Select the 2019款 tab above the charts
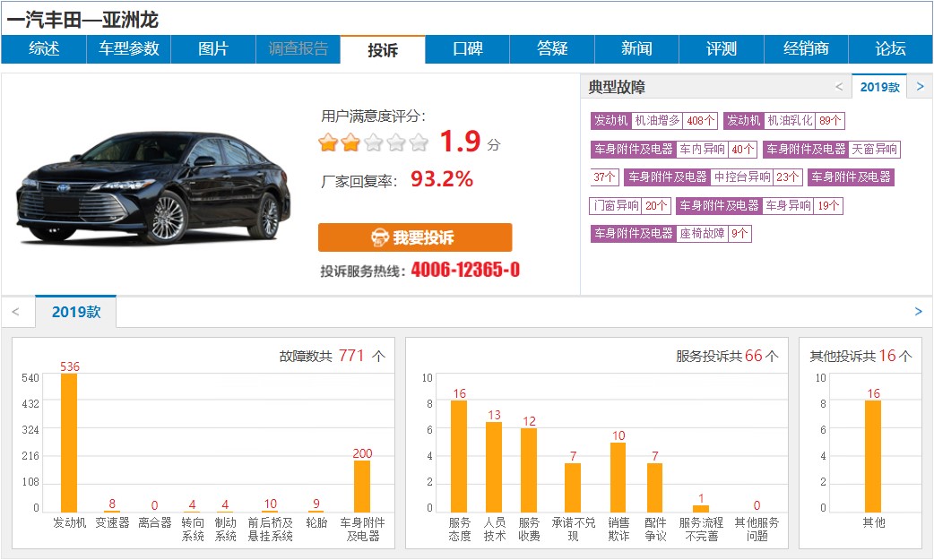The width and height of the screenshot is (934, 560). (x=77, y=311)
